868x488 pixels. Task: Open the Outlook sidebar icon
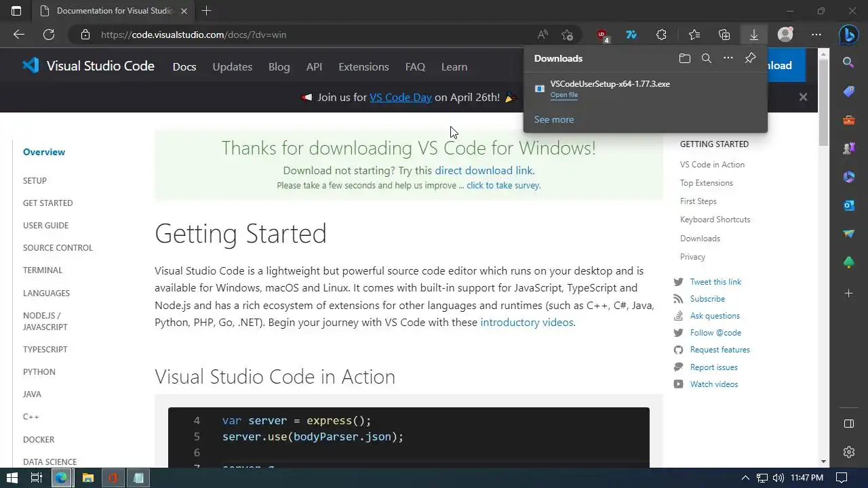coord(848,205)
